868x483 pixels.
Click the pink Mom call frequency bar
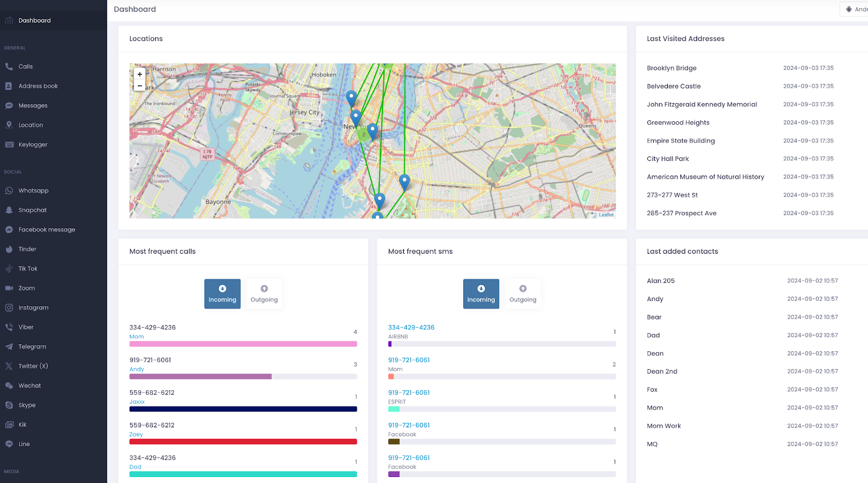coord(243,344)
